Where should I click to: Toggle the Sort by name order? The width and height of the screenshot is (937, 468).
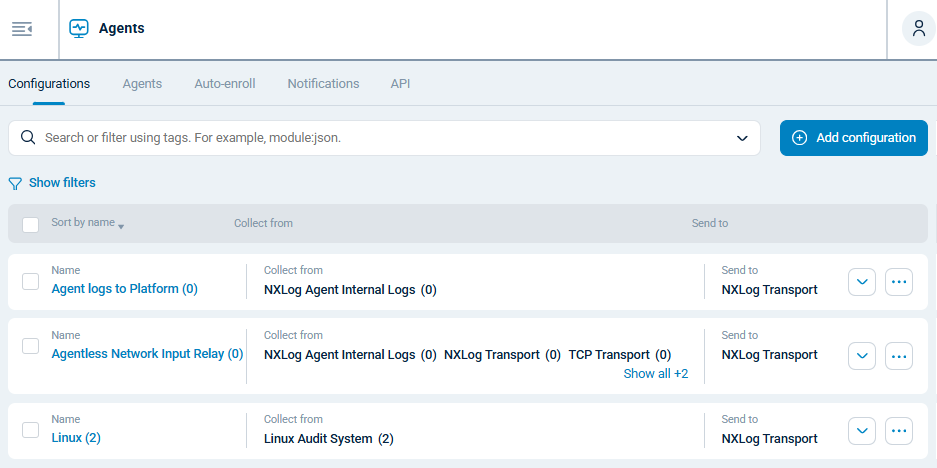click(x=87, y=223)
